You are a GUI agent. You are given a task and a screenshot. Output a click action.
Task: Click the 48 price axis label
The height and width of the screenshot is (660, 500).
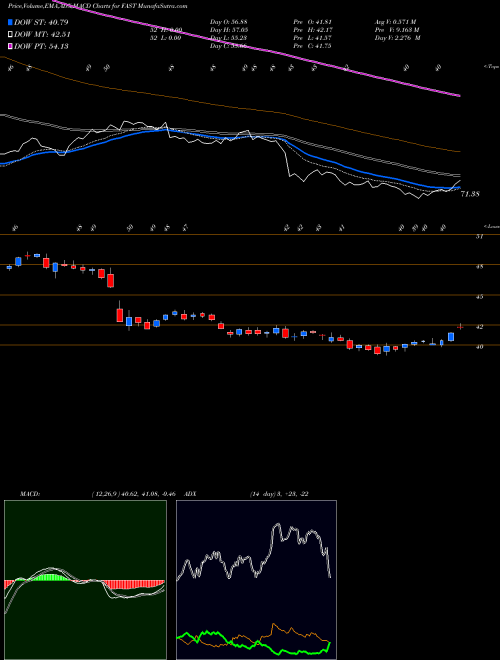tap(479, 267)
